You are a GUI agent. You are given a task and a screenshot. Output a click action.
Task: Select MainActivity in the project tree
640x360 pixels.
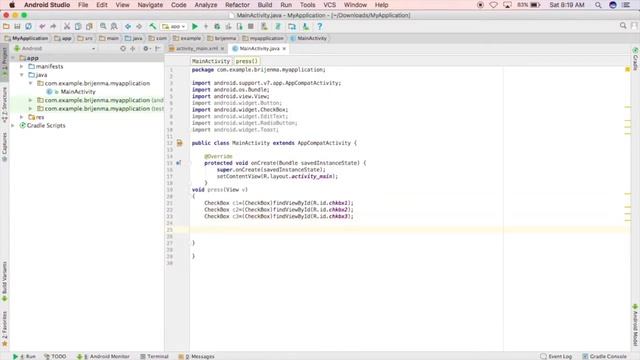(x=78, y=92)
